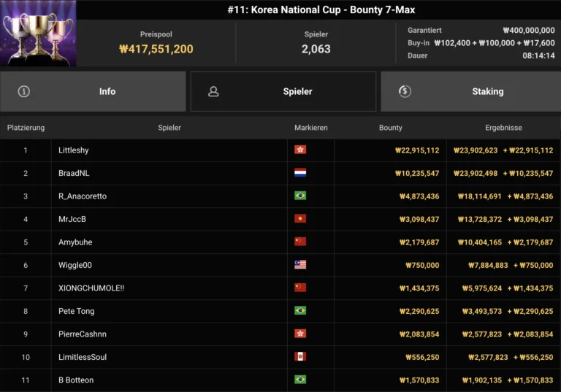Select player Pete Tong
The height and width of the screenshot is (392, 561).
(x=76, y=311)
